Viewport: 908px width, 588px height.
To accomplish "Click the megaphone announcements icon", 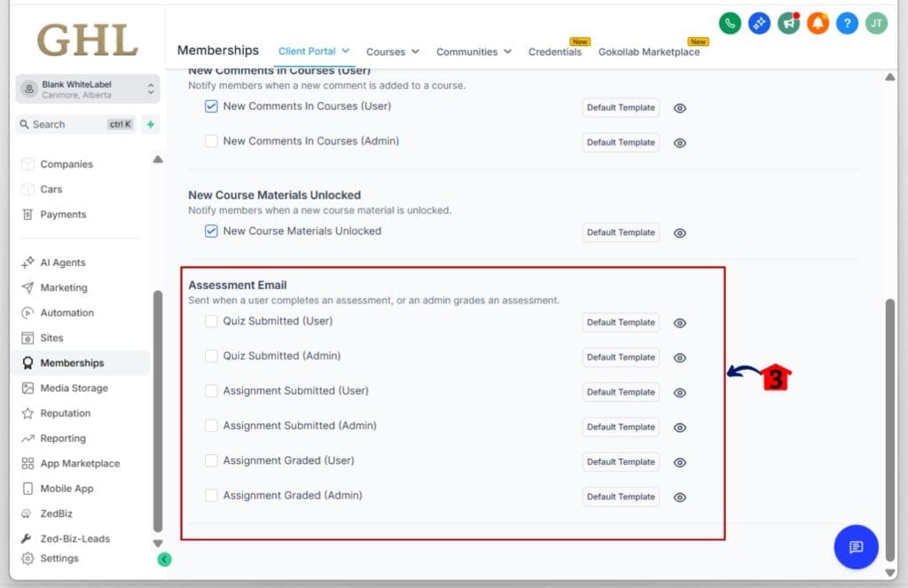I will click(788, 24).
